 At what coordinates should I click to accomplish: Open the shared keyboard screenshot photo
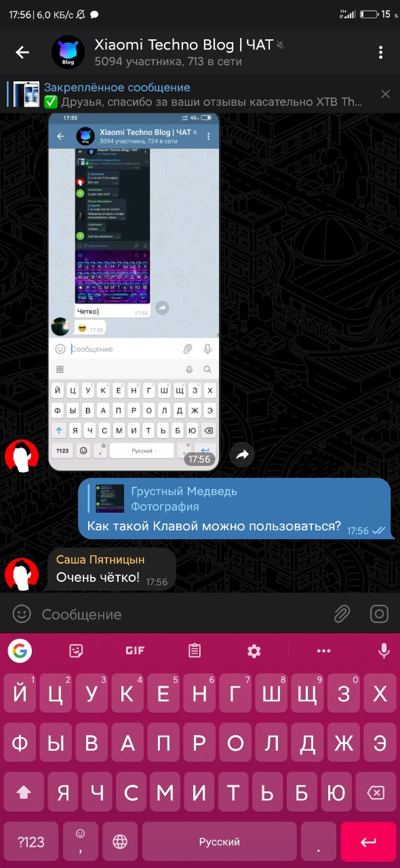(134, 292)
